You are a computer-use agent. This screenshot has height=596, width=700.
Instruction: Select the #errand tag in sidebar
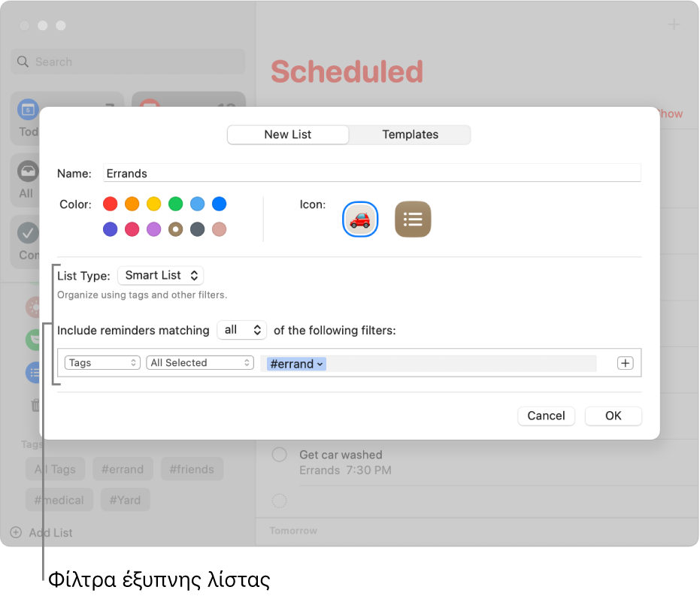click(x=123, y=469)
